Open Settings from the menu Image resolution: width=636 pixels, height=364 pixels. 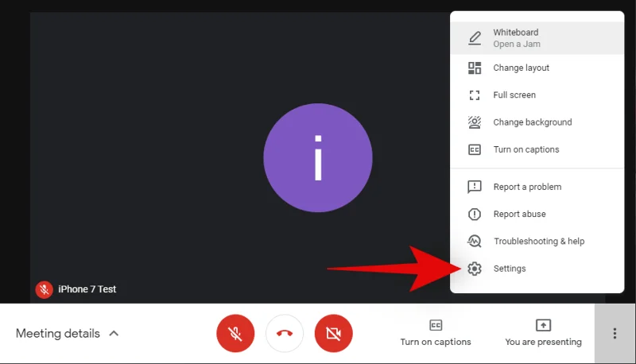pos(537,269)
